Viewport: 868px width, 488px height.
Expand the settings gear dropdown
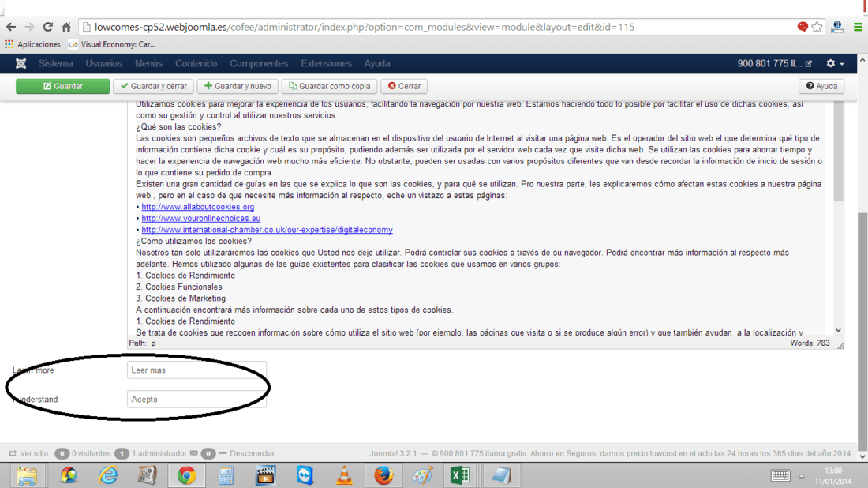click(835, 64)
